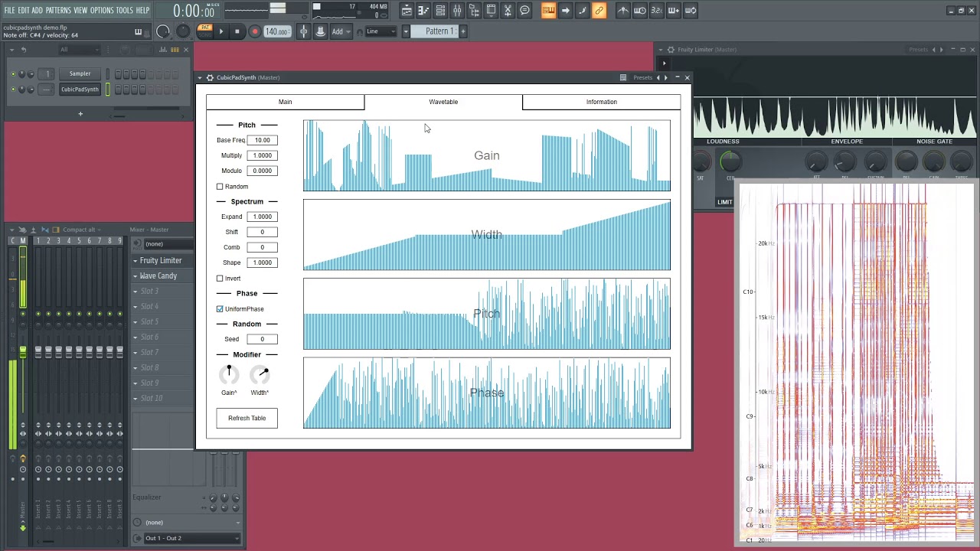Add a channel with the plus button
This screenshot has width=980, height=551.
click(x=80, y=114)
